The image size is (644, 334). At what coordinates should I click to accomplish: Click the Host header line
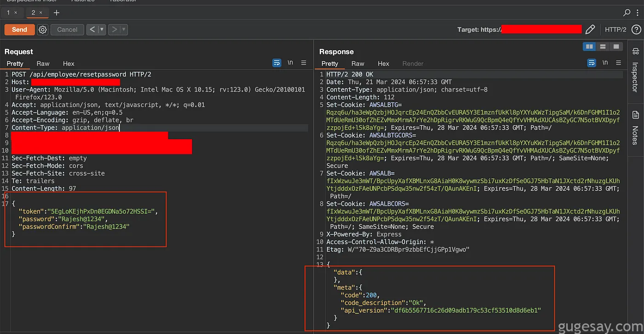pos(66,82)
